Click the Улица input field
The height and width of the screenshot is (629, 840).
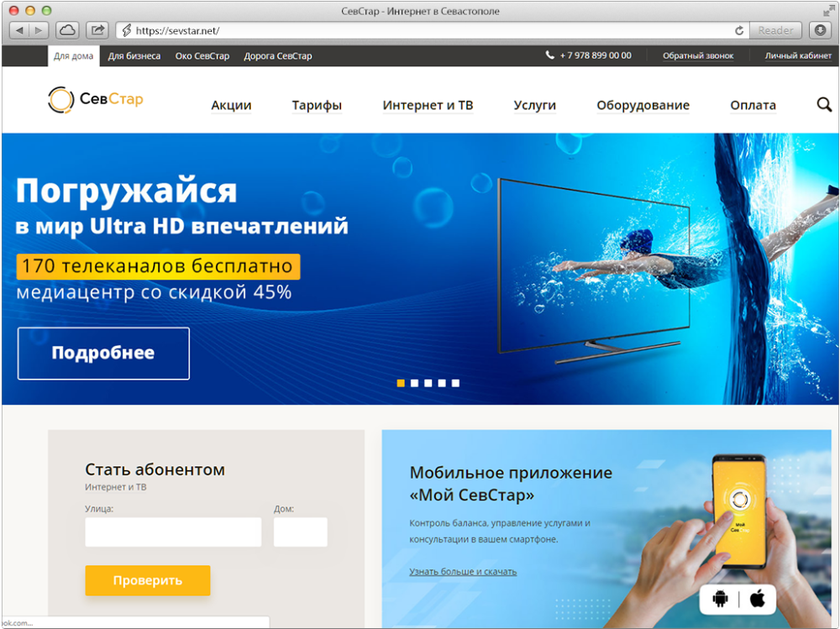172,532
